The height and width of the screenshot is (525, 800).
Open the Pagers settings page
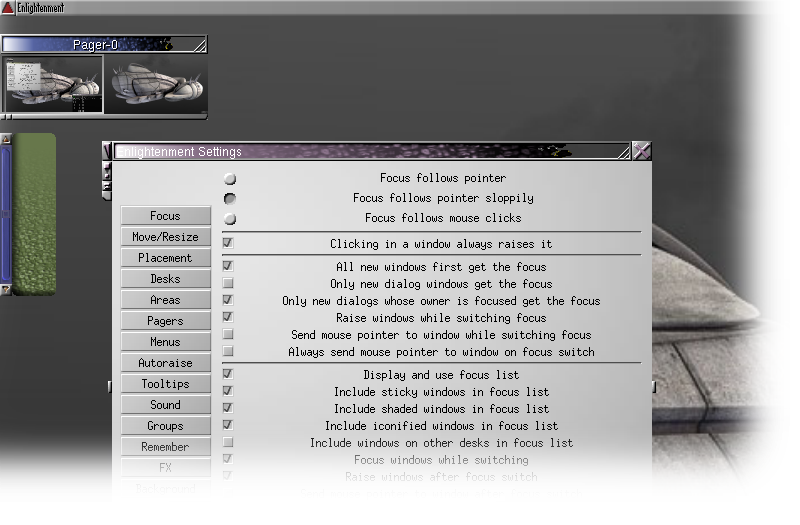[165, 321]
